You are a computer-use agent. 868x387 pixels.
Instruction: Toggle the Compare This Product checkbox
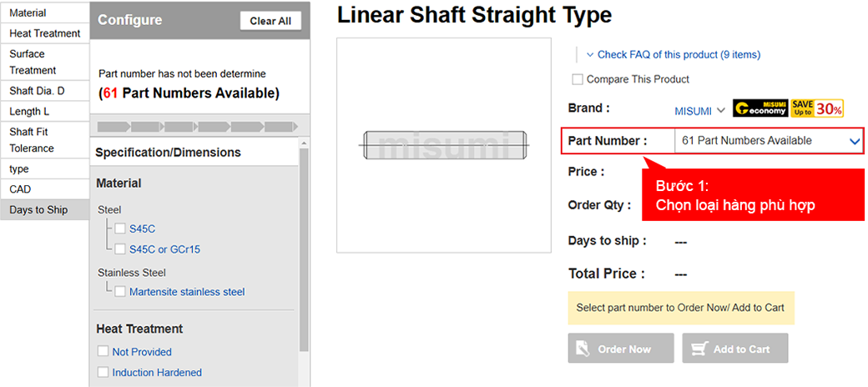click(x=578, y=79)
